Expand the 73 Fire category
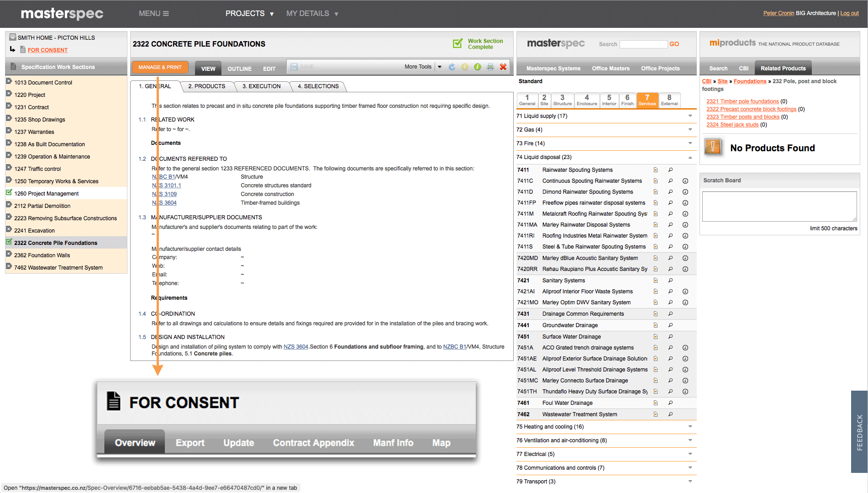Viewport: 868px width, 493px height. (x=689, y=143)
